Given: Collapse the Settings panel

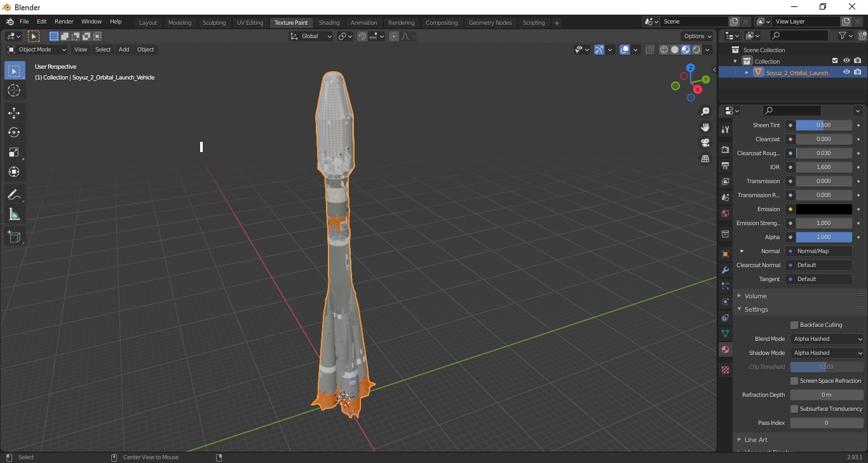Looking at the screenshot, I should [x=756, y=309].
